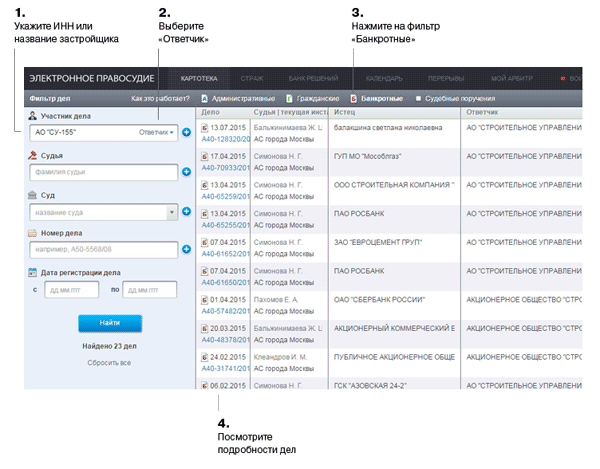This screenshot has width=600, height=469.
Task: Click the end date field after 'по'
Action: [150, 290]
